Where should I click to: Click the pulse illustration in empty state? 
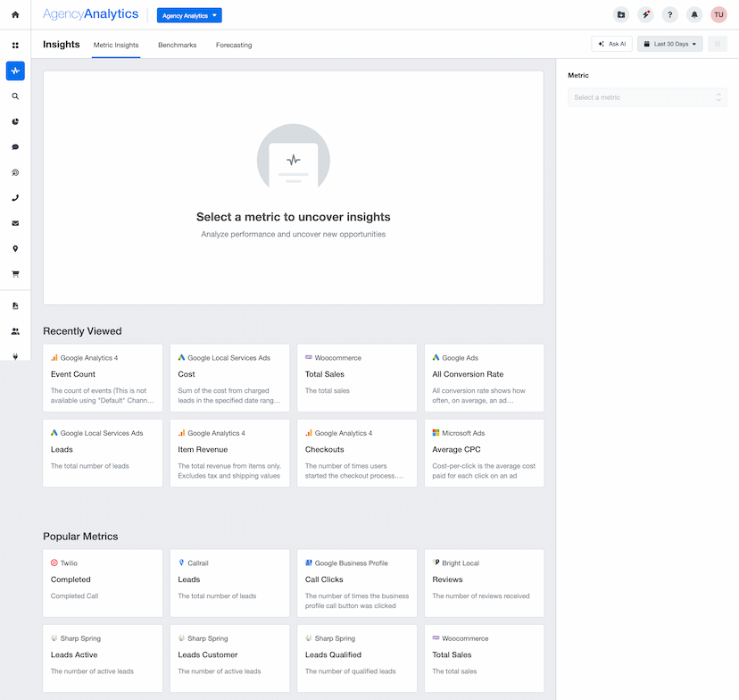293,156
